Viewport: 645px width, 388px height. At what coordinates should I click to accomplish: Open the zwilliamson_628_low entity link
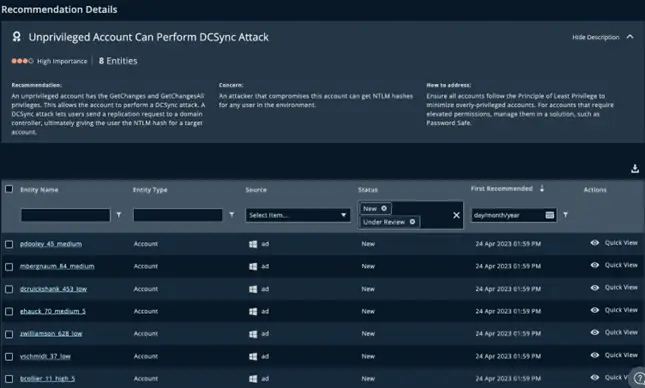51,334
